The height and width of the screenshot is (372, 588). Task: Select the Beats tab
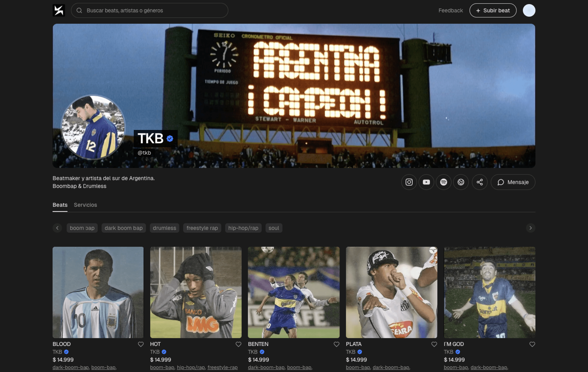pos(60,205)
